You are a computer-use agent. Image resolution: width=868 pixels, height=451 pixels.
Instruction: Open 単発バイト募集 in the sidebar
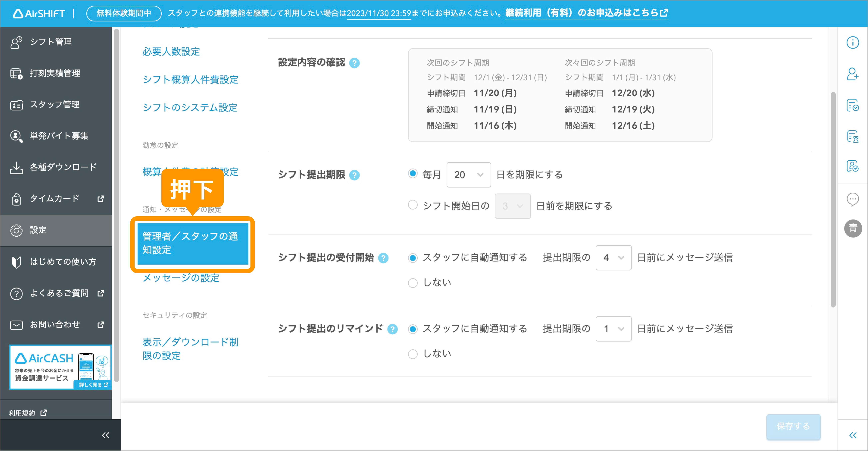coord(56,136)
